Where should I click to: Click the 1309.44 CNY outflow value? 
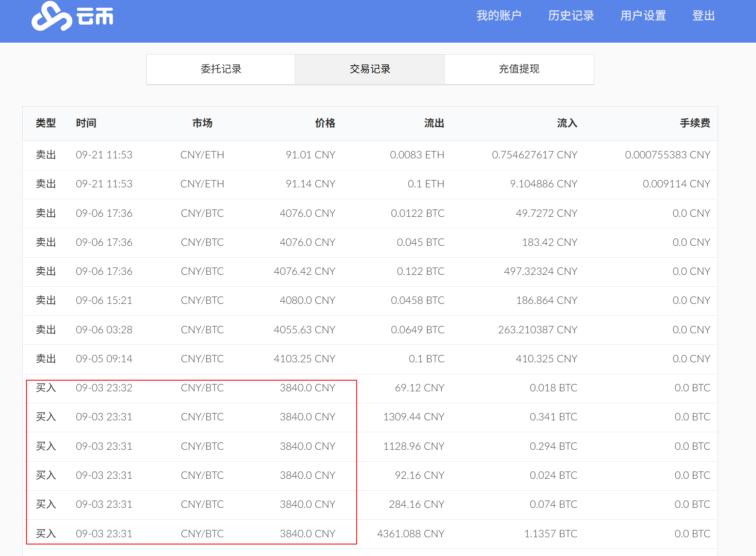414,417
